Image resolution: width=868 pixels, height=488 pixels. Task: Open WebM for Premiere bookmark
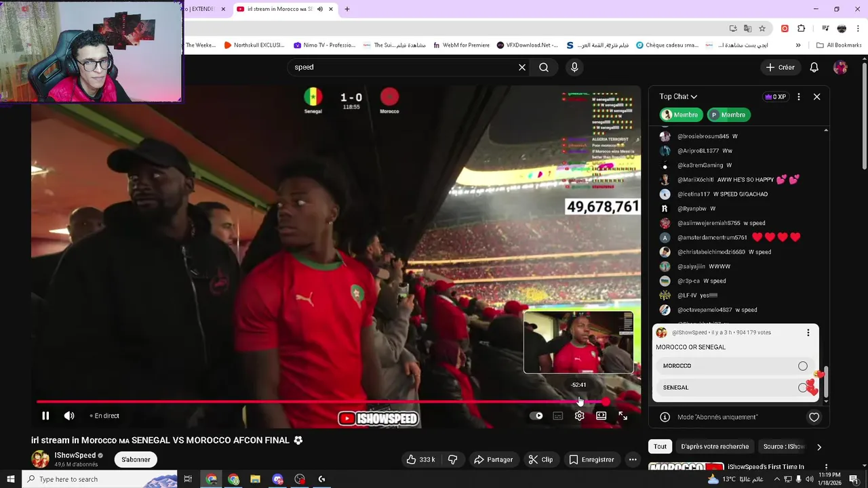click(x=460, y=45)
